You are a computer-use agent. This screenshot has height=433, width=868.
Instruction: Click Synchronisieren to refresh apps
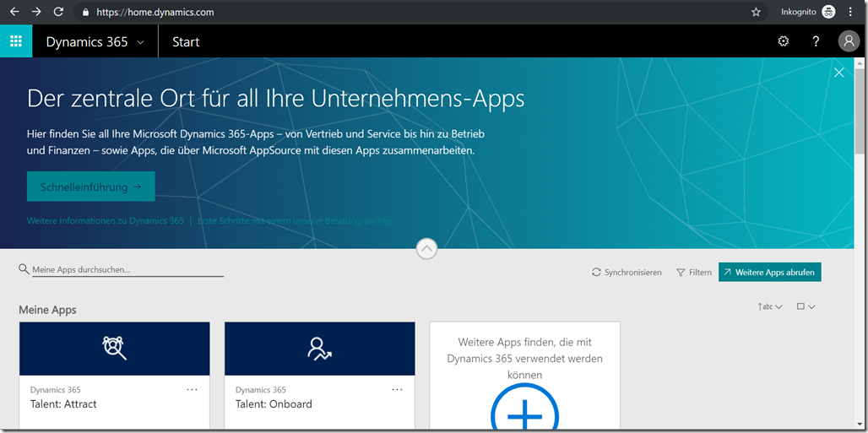coord(627,273)
